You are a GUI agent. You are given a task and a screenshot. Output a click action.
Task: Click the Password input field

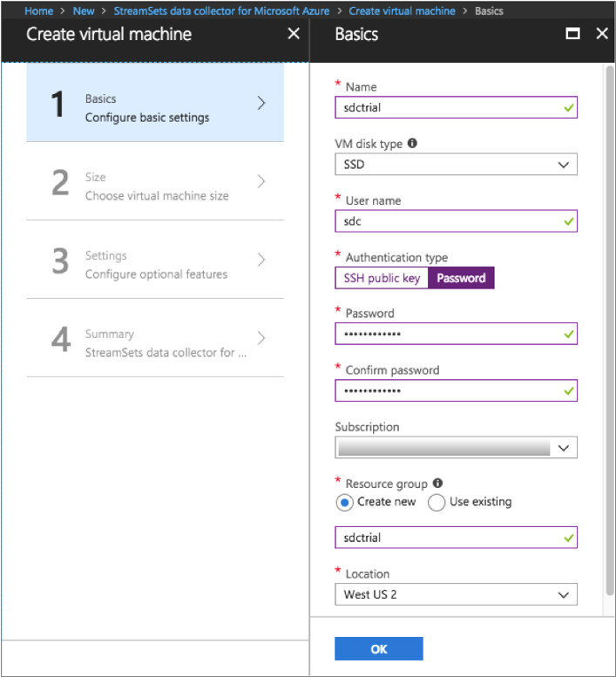pos(456,334)
